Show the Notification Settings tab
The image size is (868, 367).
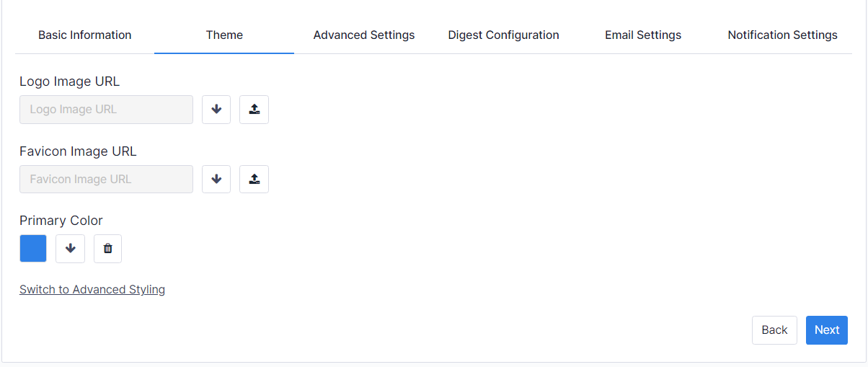[x=782, y=35]
